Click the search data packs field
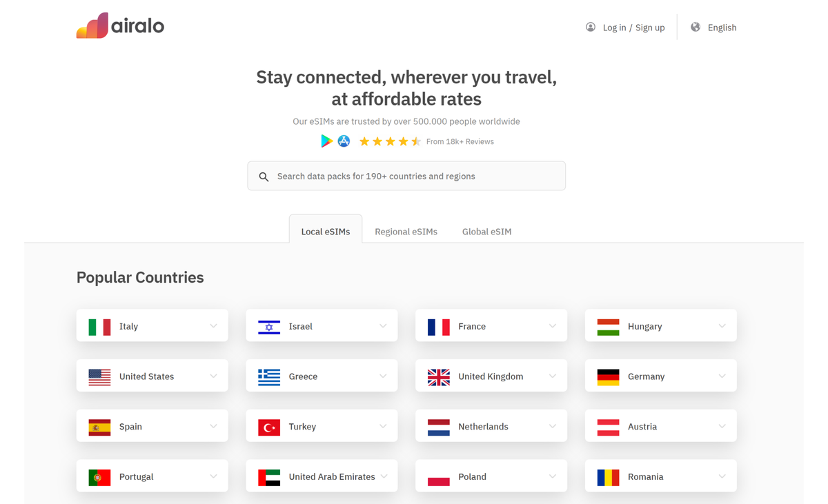 coord(406,176)
